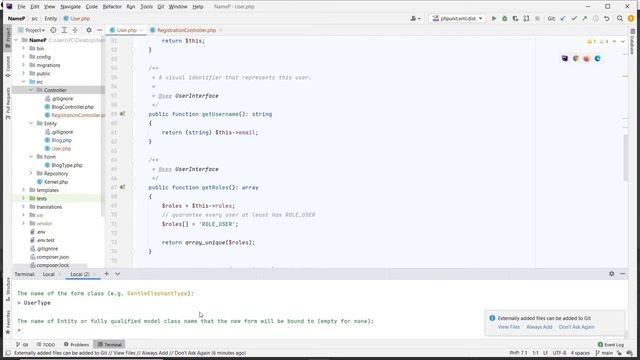Open the Problems tool window tab
This screenshot has width=640, height=360.
[76, 344]
